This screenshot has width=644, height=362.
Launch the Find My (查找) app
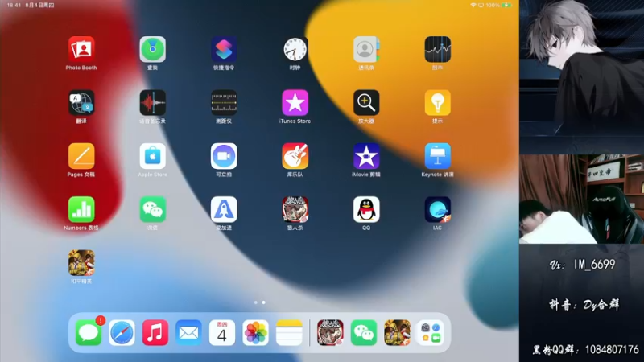click(152, 49)
